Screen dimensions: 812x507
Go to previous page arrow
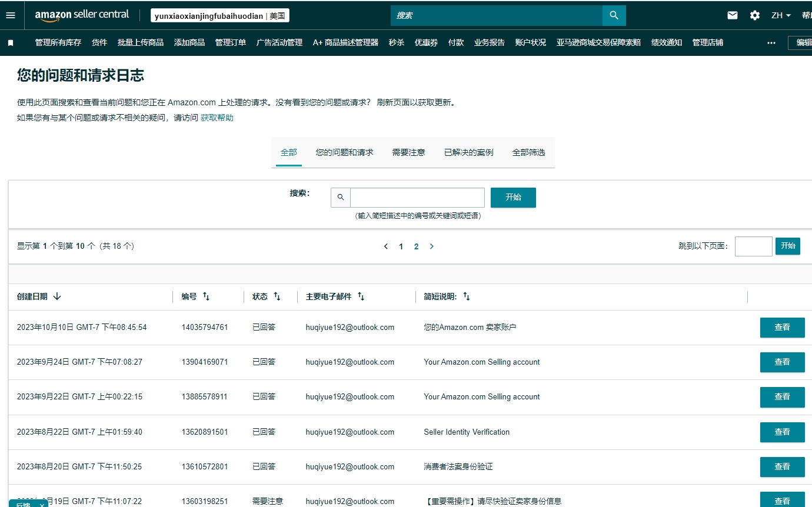pyautogui.click(x=386, y=246)
